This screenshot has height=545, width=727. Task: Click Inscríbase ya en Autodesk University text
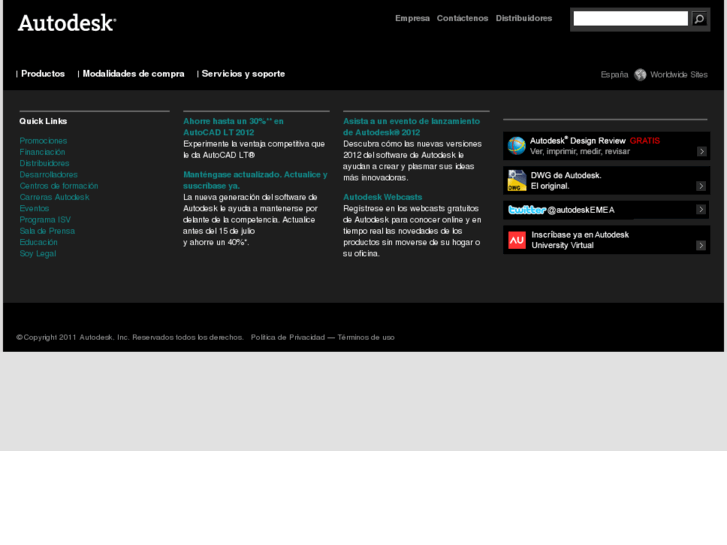click(580, 240)
